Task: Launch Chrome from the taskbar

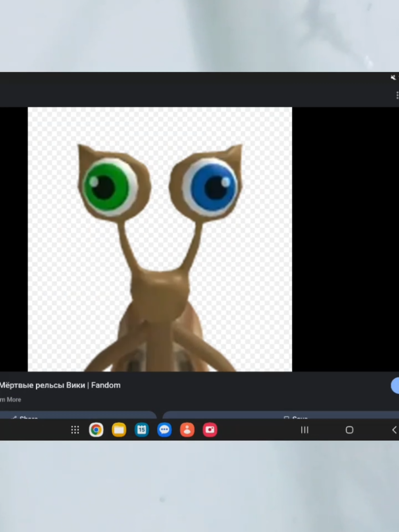Action: pyautogui.click(x=96, y=430)
